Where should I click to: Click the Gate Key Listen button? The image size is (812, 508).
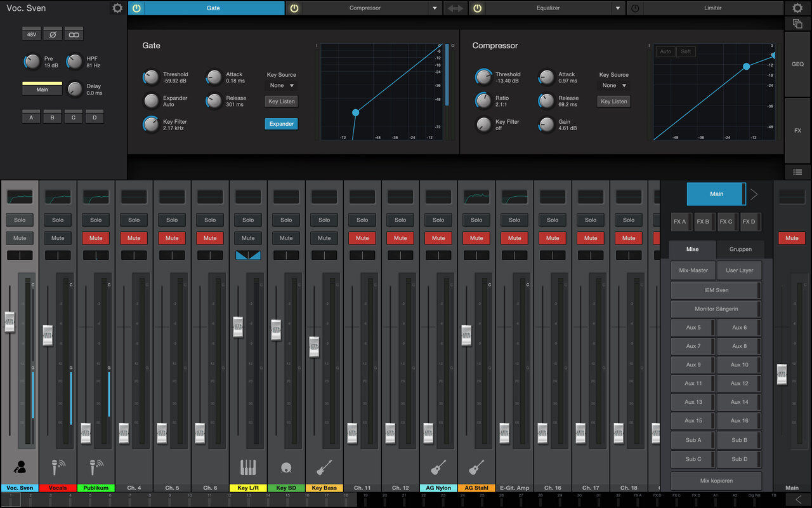pos(281,102)
